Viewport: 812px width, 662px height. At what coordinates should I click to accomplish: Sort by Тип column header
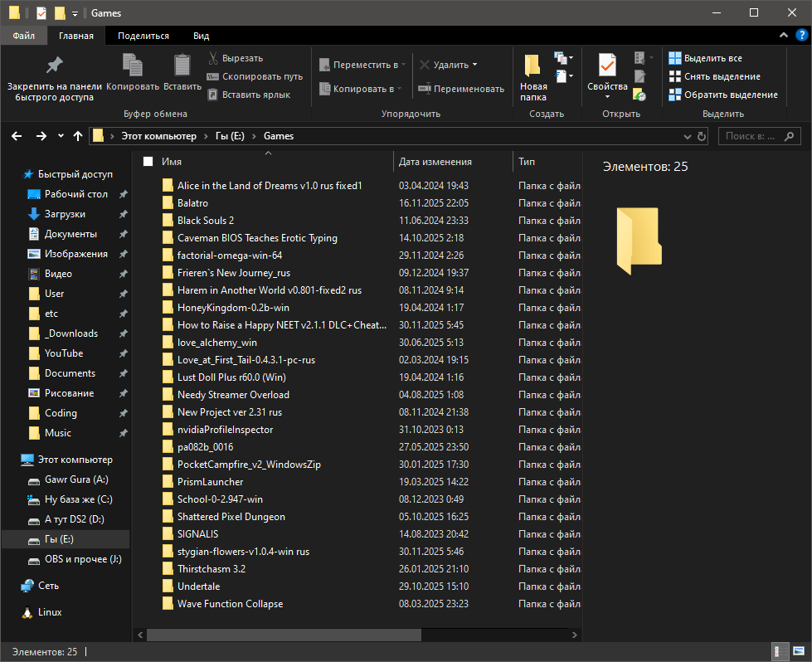click(x=527, y=162)
